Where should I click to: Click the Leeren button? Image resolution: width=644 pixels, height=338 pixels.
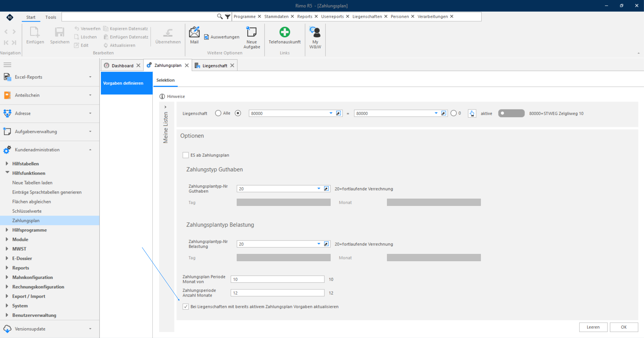point(593,327)
